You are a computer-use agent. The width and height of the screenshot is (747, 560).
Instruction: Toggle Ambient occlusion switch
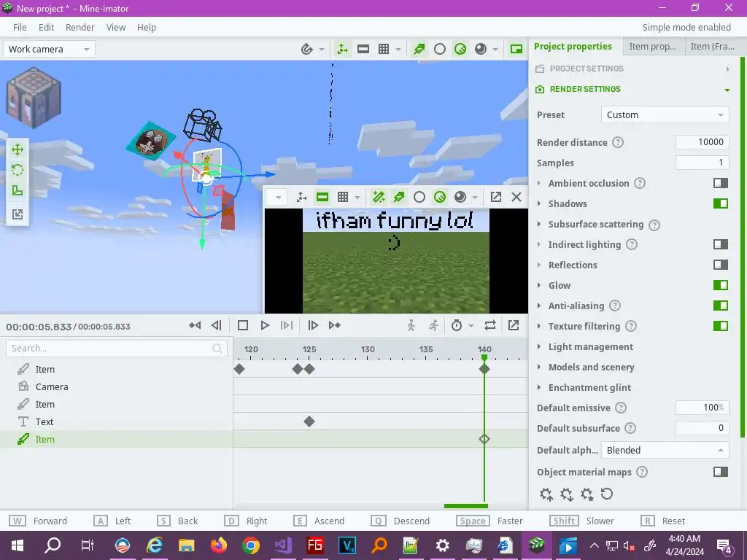coord(720,183)
